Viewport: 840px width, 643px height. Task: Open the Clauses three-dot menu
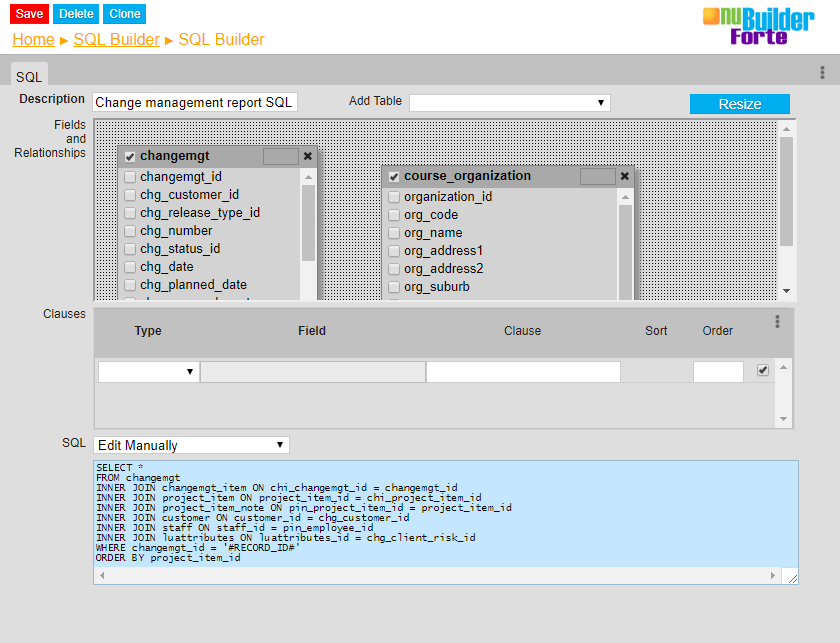point(777,322)
